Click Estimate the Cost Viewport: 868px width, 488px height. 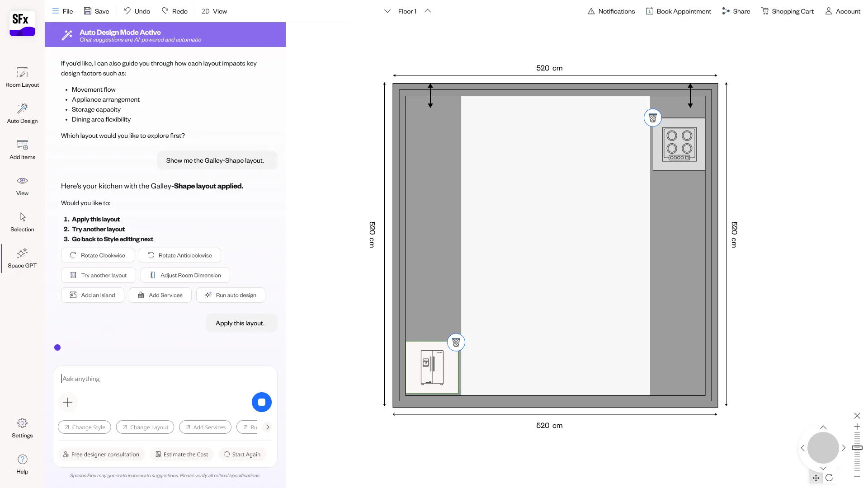182,454
